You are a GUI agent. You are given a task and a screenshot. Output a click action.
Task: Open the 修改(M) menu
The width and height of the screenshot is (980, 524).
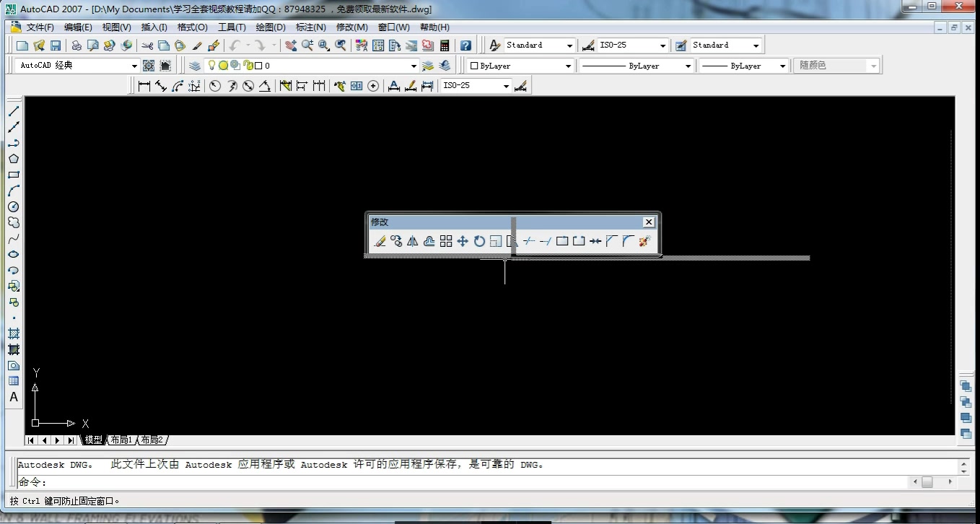[x=352, y=27]
